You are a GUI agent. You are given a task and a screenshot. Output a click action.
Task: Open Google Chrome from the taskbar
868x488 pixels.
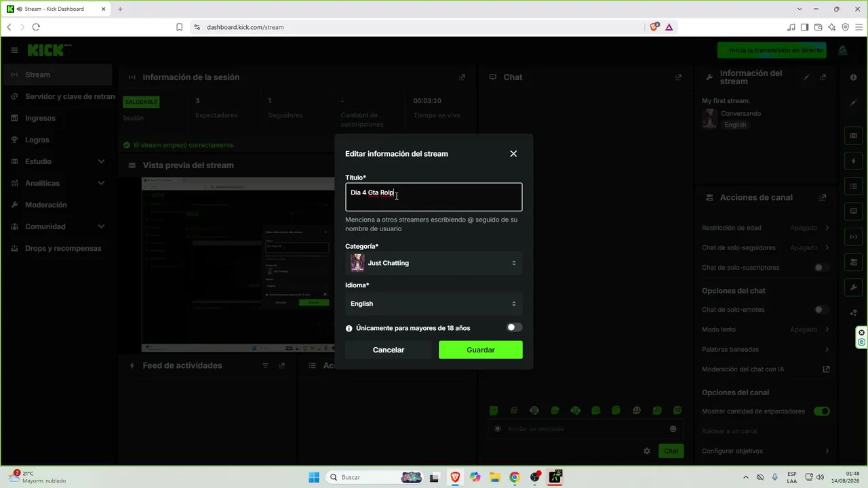(x=515, y=477)
